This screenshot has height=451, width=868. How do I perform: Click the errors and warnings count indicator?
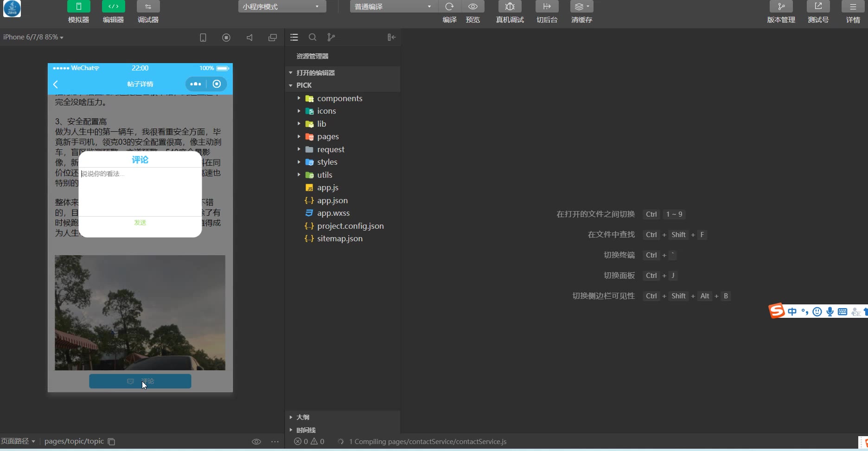pyautogui.click(x=309, y=442)
